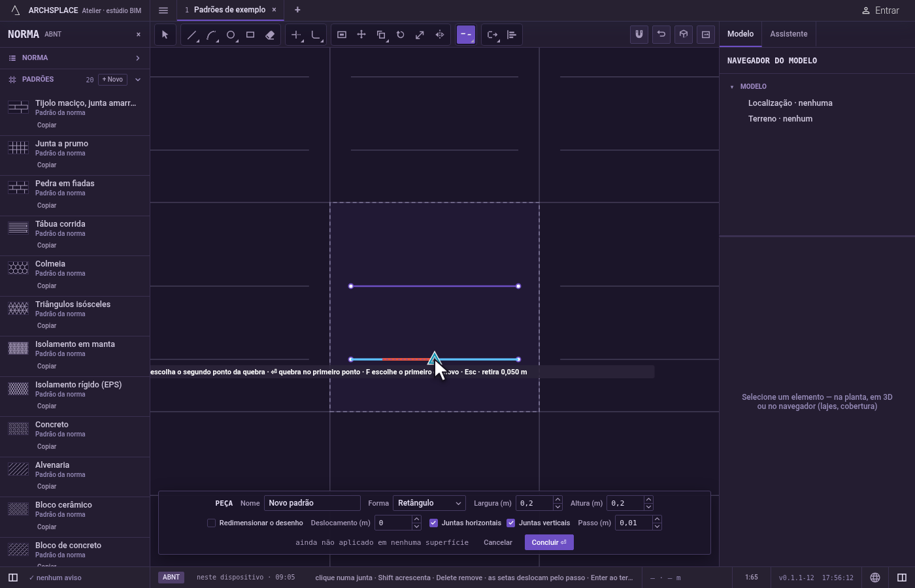Switch to the Assistente tab
This screenshot has width=915, height=588.
coord(788,34)
